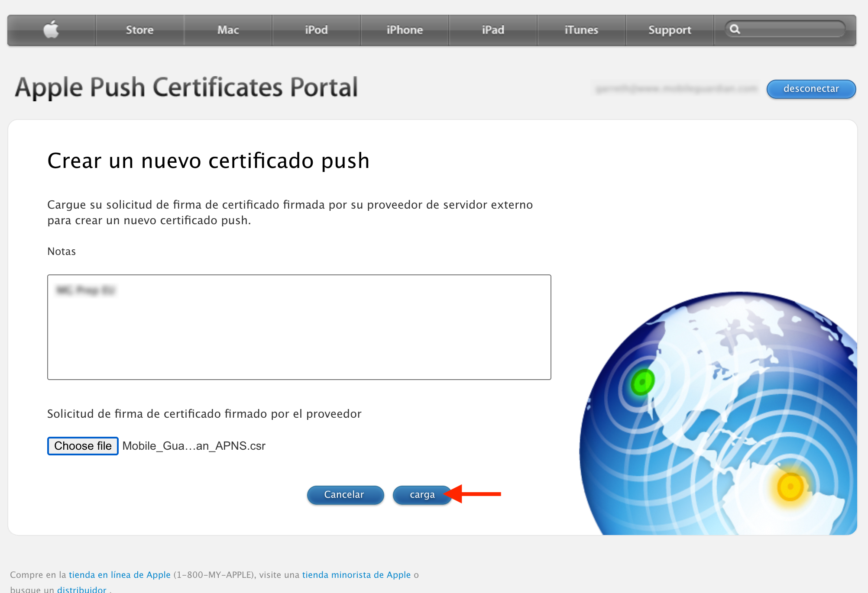Click the Choose file button
The height and width of the screenshot is (593, 868).
click(x=83, y=446)
